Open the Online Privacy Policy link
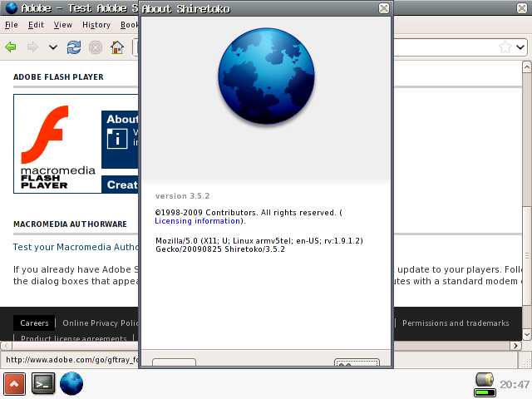 click(x=100, y=323)
